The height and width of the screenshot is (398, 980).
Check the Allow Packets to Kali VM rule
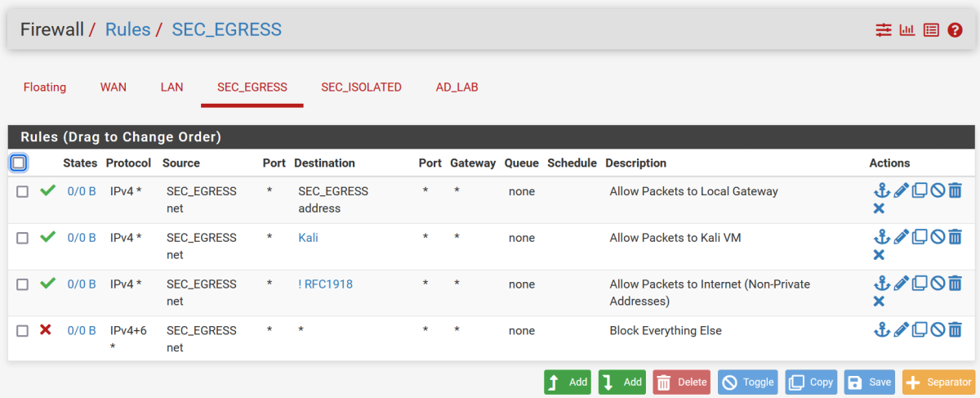click(x=23, y=238)
